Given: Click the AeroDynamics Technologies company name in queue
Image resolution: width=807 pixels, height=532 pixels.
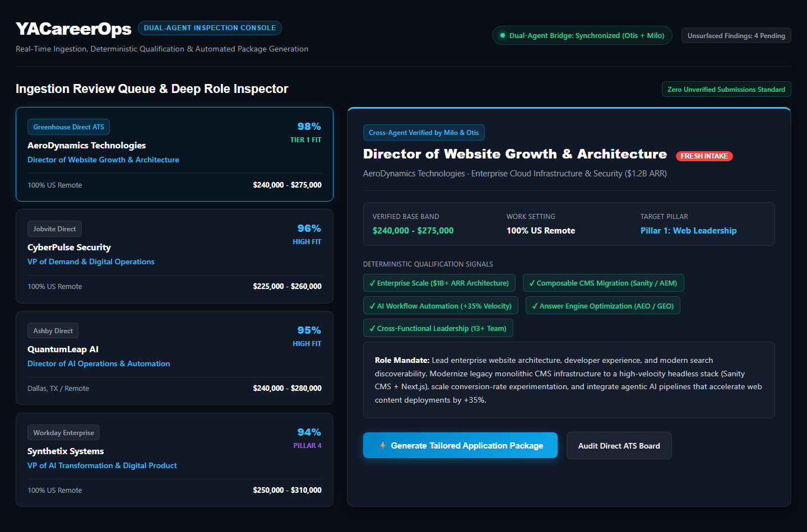Looking at the screenshot, I should pyautogui.click(x=86, y=145).
